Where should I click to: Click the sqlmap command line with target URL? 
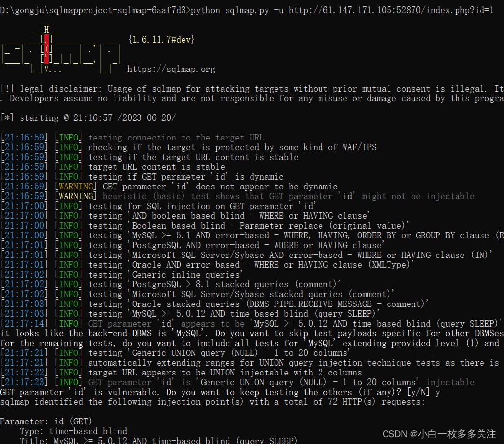tap(247, 10)
